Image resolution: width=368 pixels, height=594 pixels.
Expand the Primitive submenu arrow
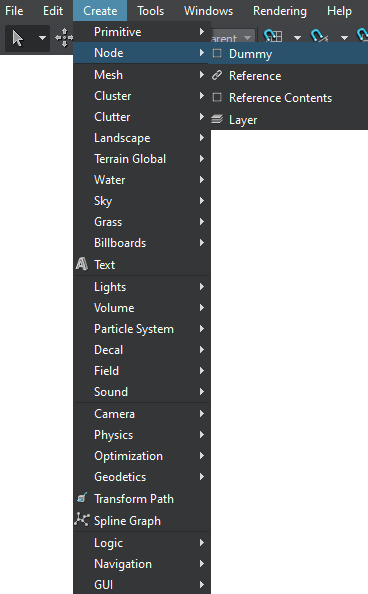pos(202,32)
